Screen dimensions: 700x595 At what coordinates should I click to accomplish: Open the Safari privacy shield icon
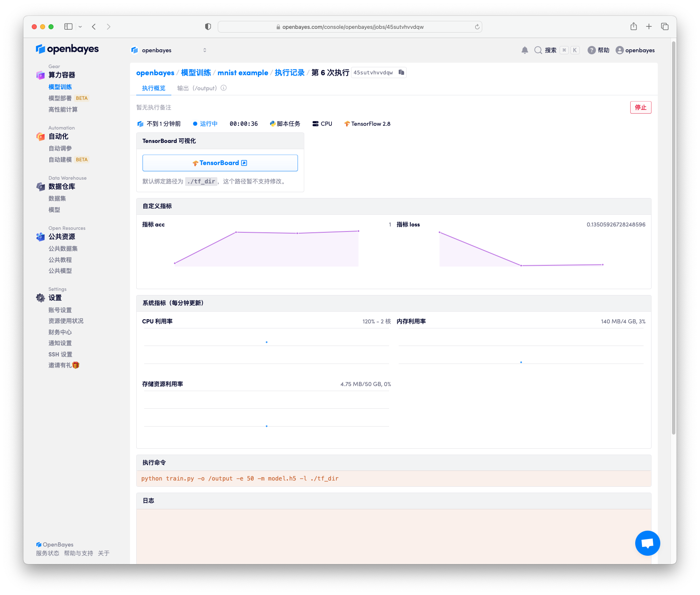(x=208, y=27)
